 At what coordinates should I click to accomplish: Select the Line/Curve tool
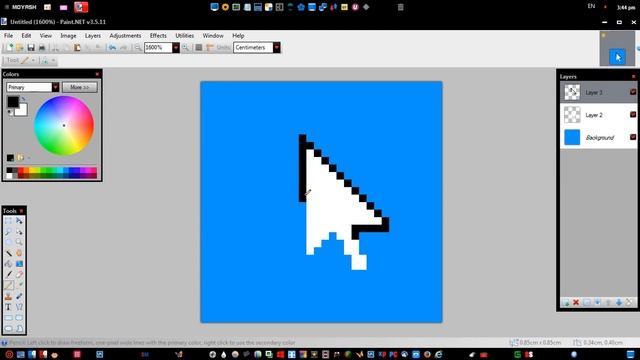(19, 307)
